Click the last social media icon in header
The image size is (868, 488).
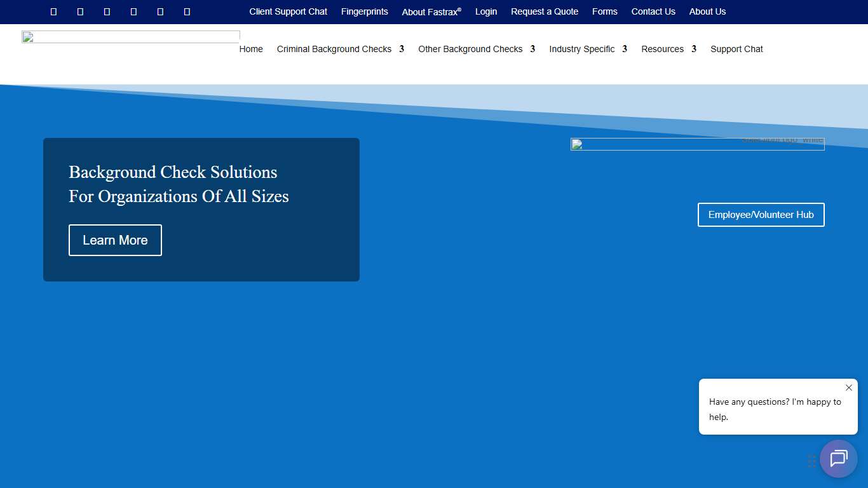click(x=187, y=11)
